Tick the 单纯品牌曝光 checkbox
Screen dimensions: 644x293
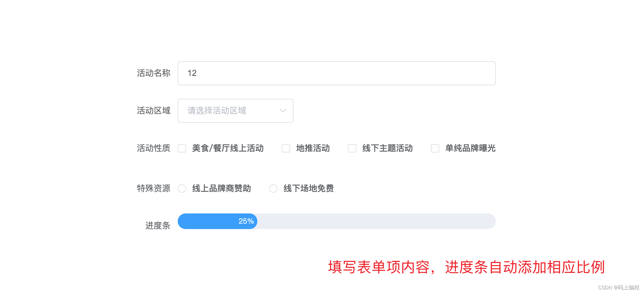(435, 148)
